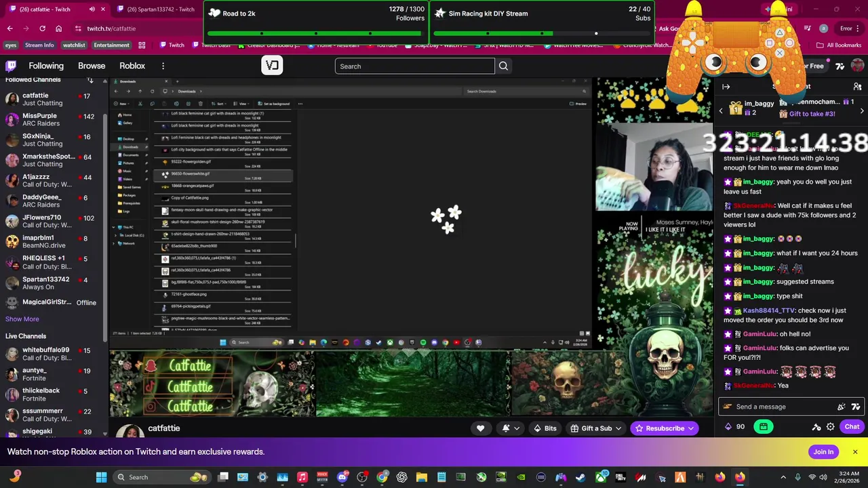This screenshot has height=488, width=868.
Task: Show previous gift leaderboard entry arrow
Action: pyautogui.click(x=721, y=110)
